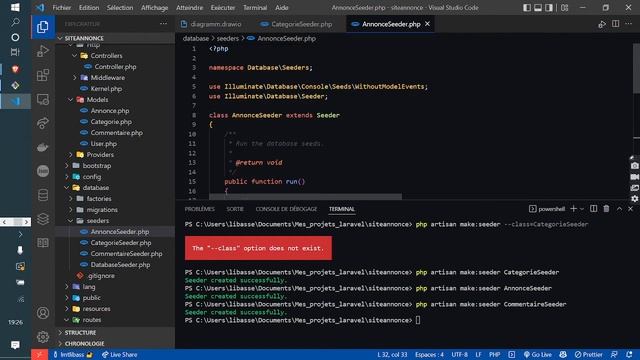Click the remote window indicator in status bar
The height and width of the screenshot is (360, 640).
tap(39, 354)
